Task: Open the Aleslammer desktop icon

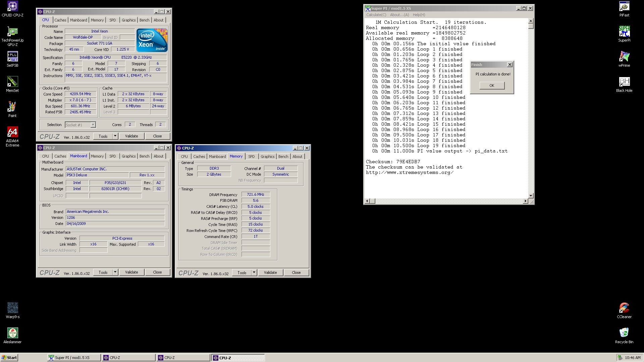Action: (12, 336)
